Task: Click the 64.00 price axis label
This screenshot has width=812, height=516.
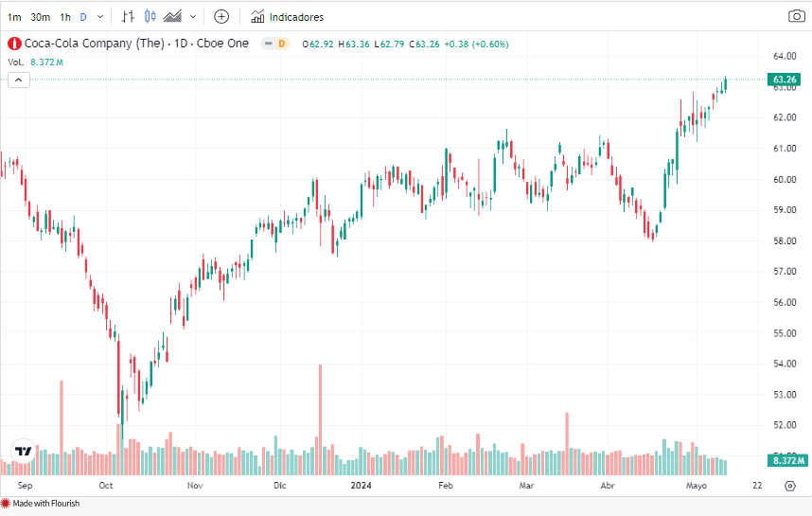Action: (785, 56)
